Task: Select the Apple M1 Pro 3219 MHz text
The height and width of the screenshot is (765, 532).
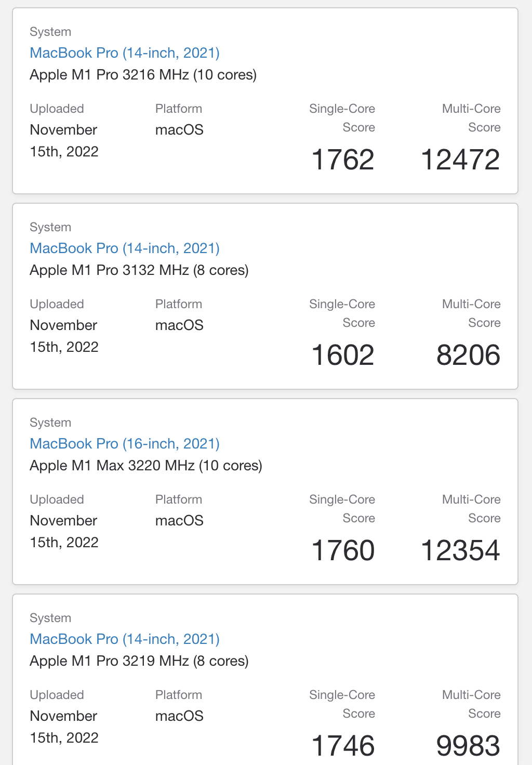Action: (139, 661)
